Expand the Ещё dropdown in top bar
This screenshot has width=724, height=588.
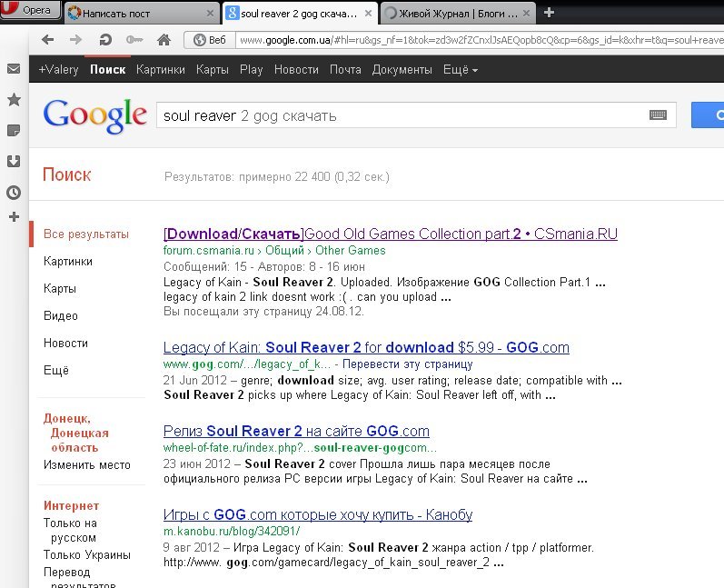click(460, 69)
